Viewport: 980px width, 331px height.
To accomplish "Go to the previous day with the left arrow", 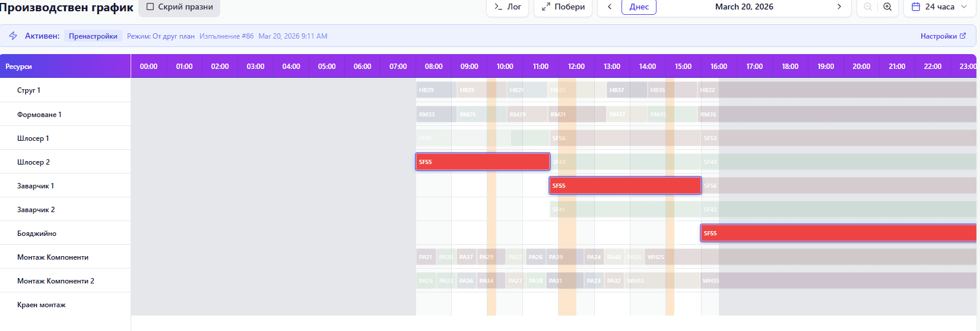I will click(x=610, y=7).
